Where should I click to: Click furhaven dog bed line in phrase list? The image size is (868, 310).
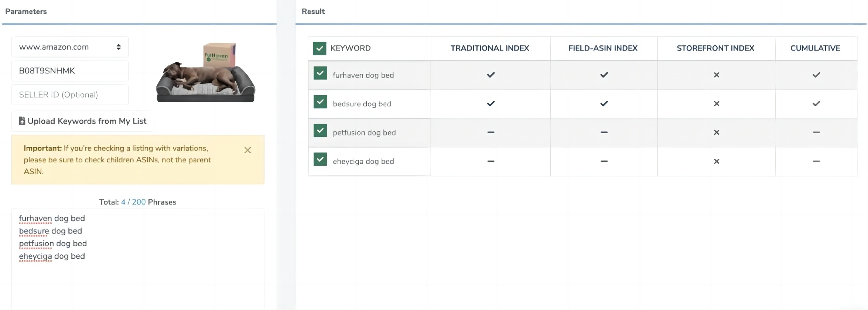point(52,218)
